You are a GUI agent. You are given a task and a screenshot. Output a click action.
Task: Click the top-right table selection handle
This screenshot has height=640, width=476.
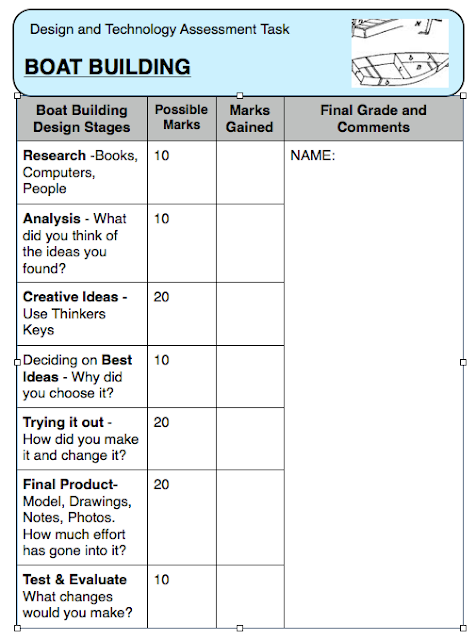coord(463,96)
